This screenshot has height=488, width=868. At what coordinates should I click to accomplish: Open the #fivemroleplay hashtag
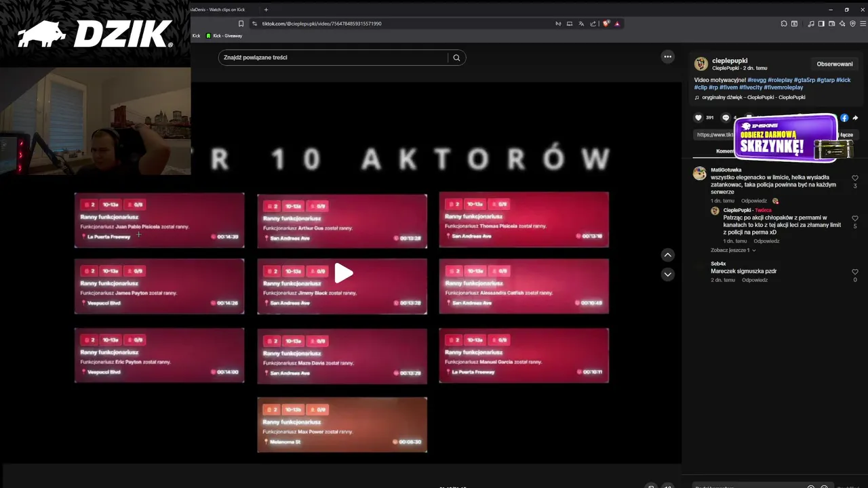coord(783,87)
